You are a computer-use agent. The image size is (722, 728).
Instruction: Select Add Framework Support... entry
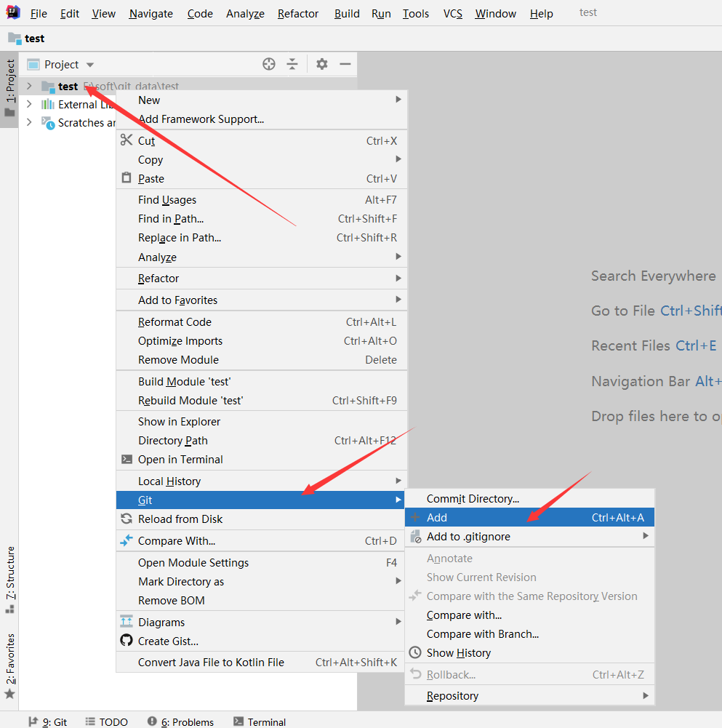(x=262, y=119)
